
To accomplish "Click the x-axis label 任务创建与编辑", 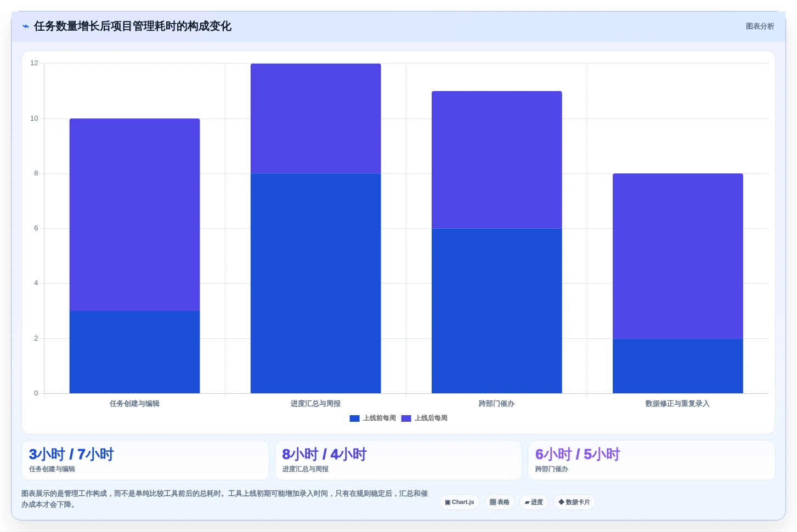I will click(x=134, y=404).
